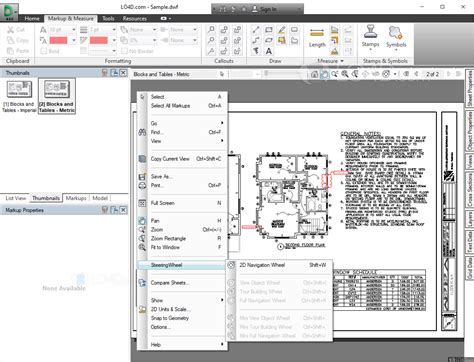
Task: Open the Sheet Properties side palette tab
Action: [470, 89]
